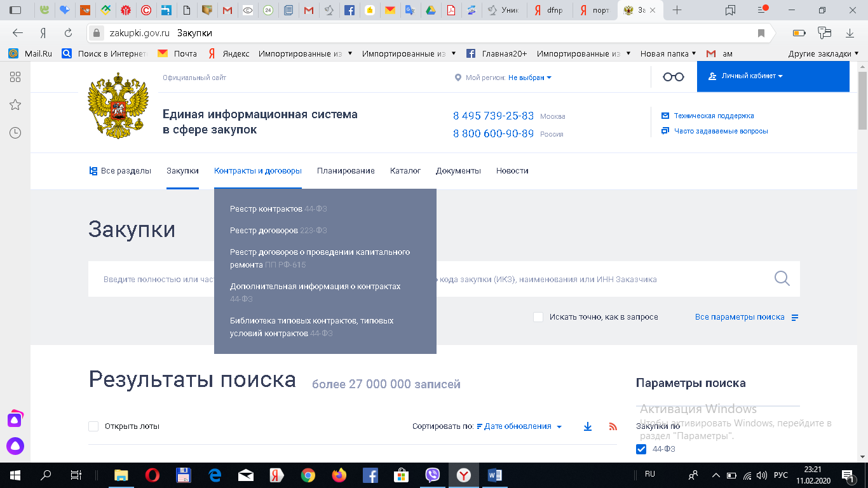Open 'Мой регион' region selector dropdown

(x=529, y=78)
